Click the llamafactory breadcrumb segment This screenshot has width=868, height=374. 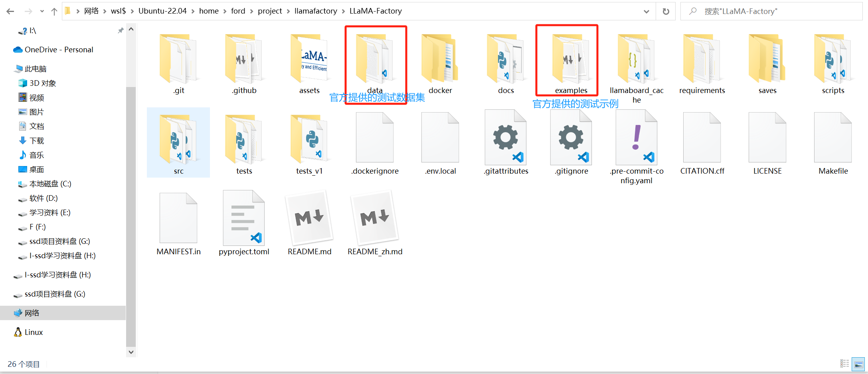[x=316, y=11]
